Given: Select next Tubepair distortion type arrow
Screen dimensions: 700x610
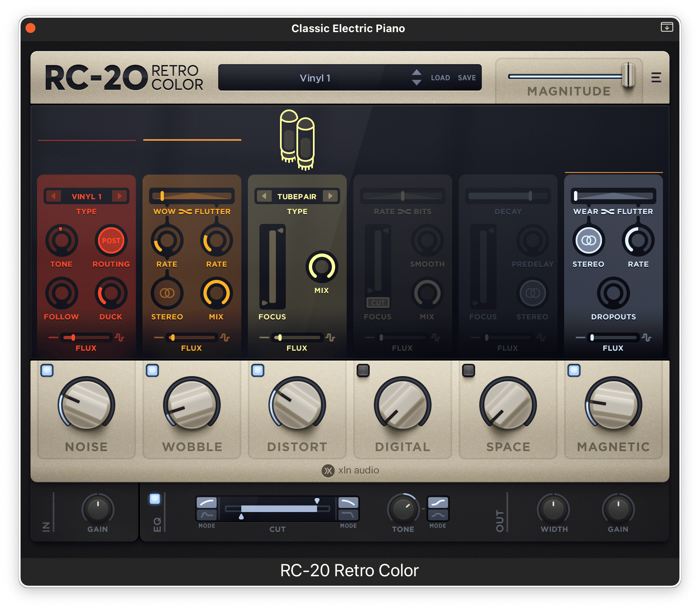Looking at the screenshot, I should [x=330, y=196].
